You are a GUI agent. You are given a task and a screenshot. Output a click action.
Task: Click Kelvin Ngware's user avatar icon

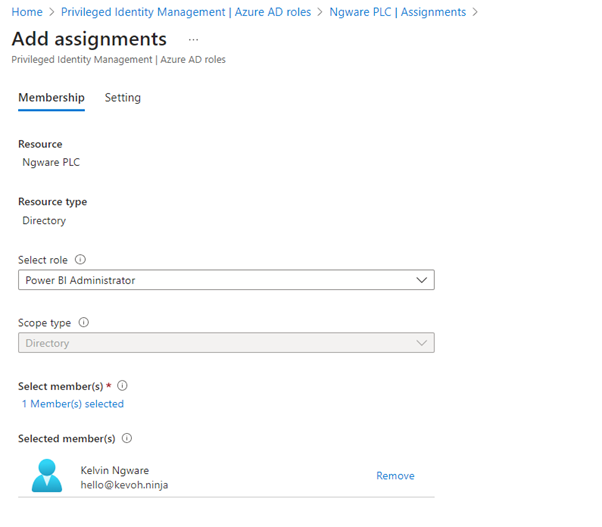coord(46,476)
